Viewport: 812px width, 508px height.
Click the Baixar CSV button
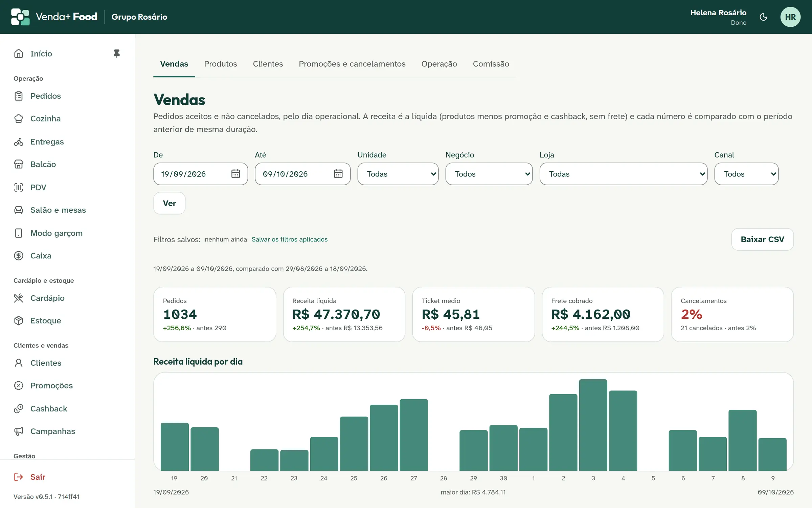(x=762, y=239)
